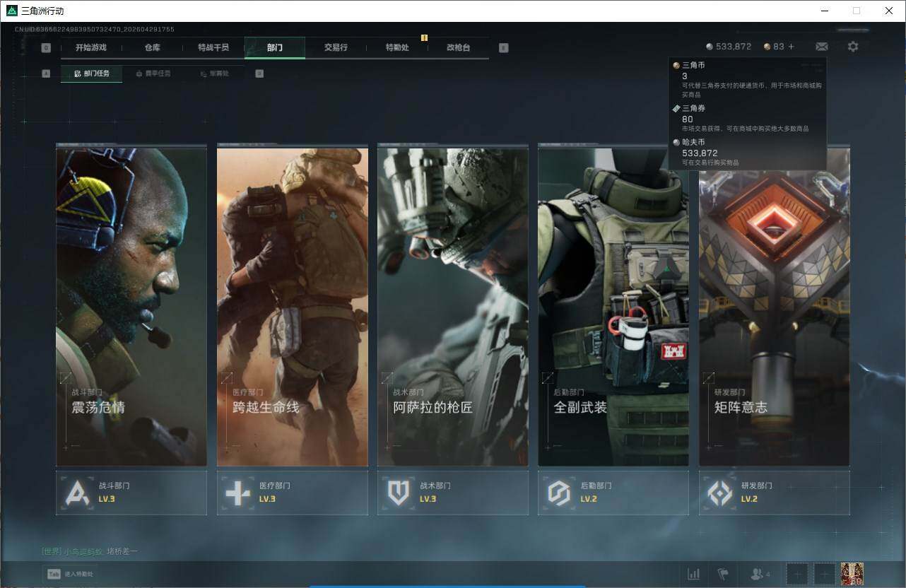Click the player avatar in bottom right
The width and height of the screenshot is (906, 588).
coord(852,573)
